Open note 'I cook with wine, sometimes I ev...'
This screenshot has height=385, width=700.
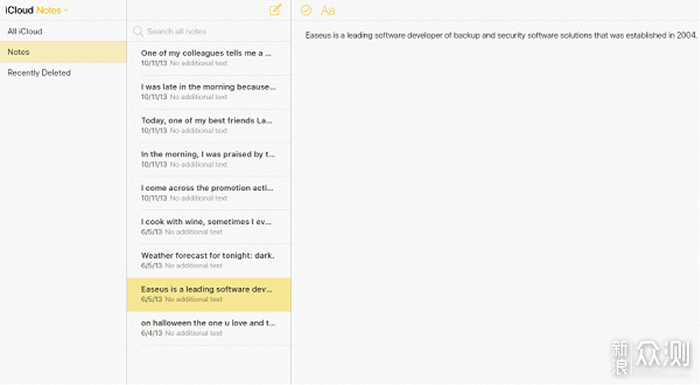(x=209, y=227)
